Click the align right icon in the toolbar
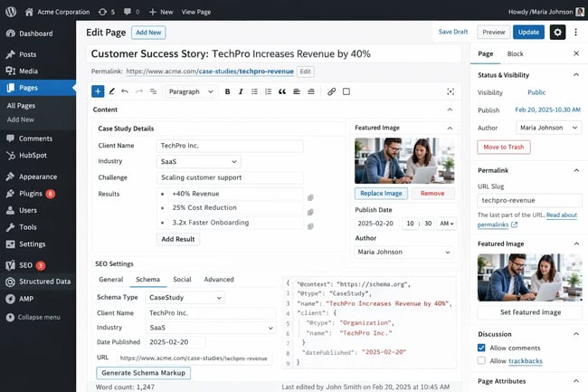Viewport: 588px width, 392px height. coord(311,91)
